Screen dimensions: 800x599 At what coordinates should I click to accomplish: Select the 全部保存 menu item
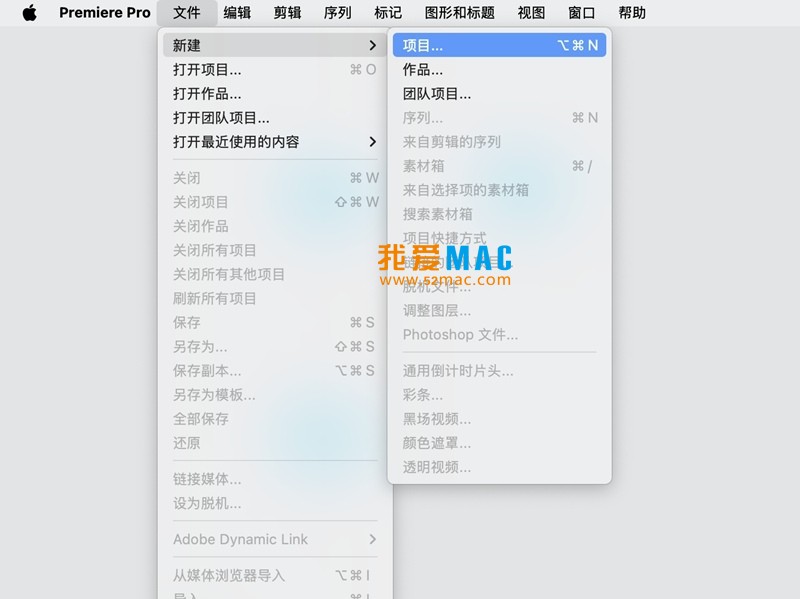(275, 419)
